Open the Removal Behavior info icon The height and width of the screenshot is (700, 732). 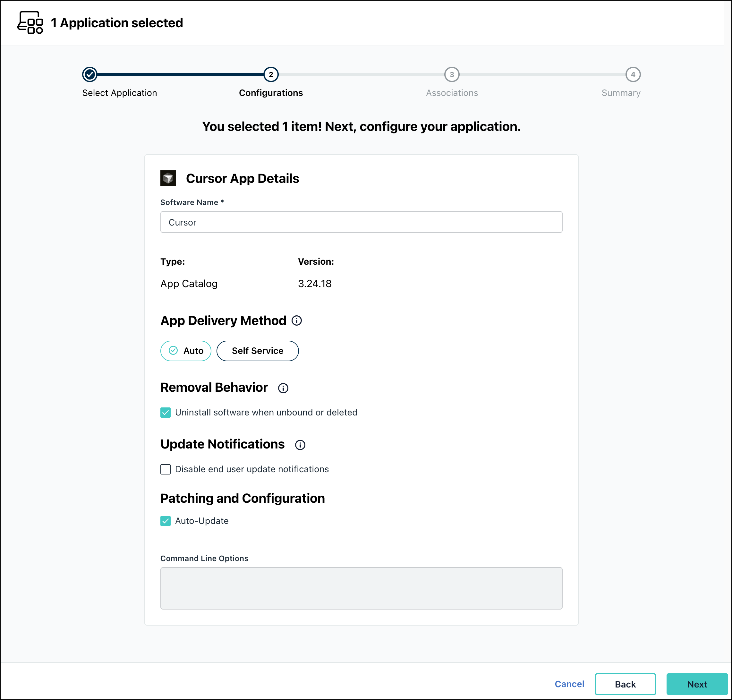click(x=283, y=388)
